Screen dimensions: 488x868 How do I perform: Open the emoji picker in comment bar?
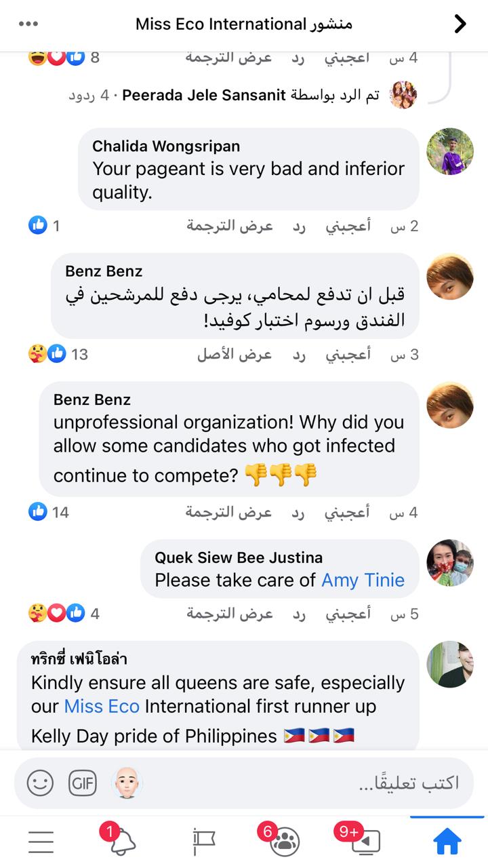pos(40,783)
